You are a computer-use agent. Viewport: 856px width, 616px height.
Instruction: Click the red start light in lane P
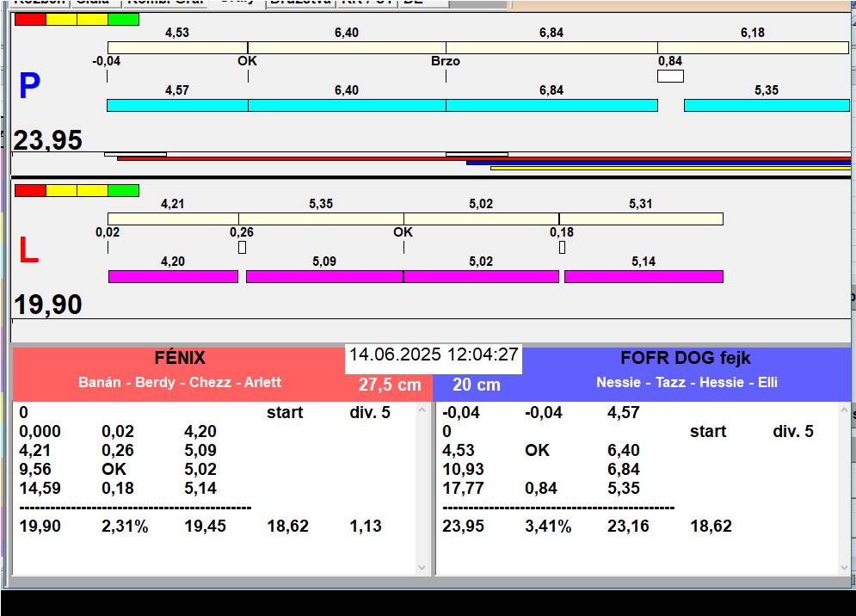pyautogui.click(x=30, y=19)
